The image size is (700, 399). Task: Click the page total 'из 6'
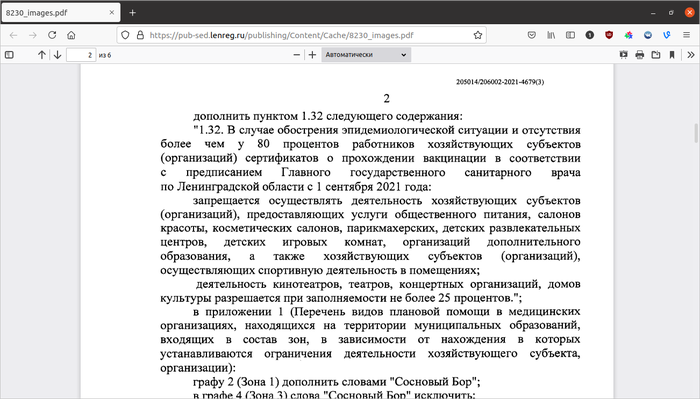[105, 55]
